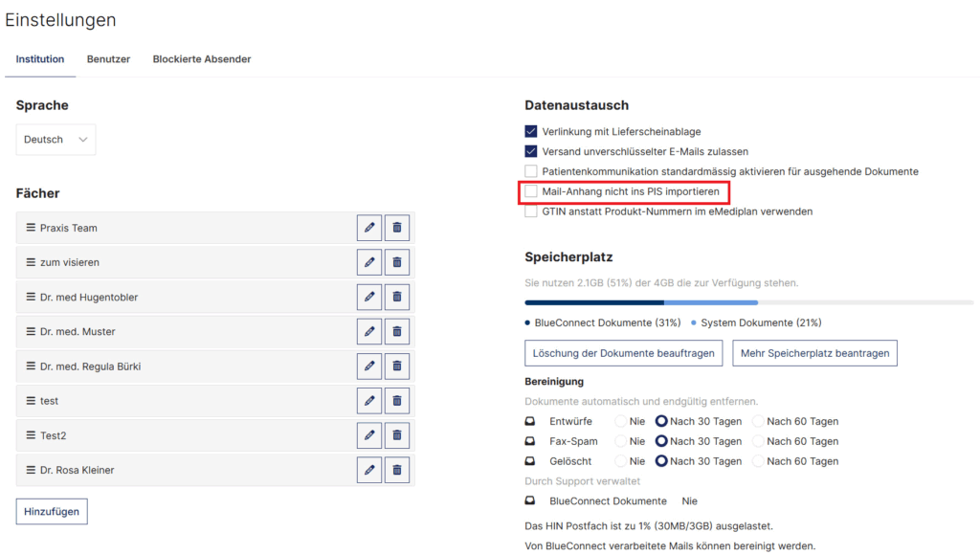Switch to the Benutzer tab
The height and width of the screenshot is (555, 980).
[108, 59]
